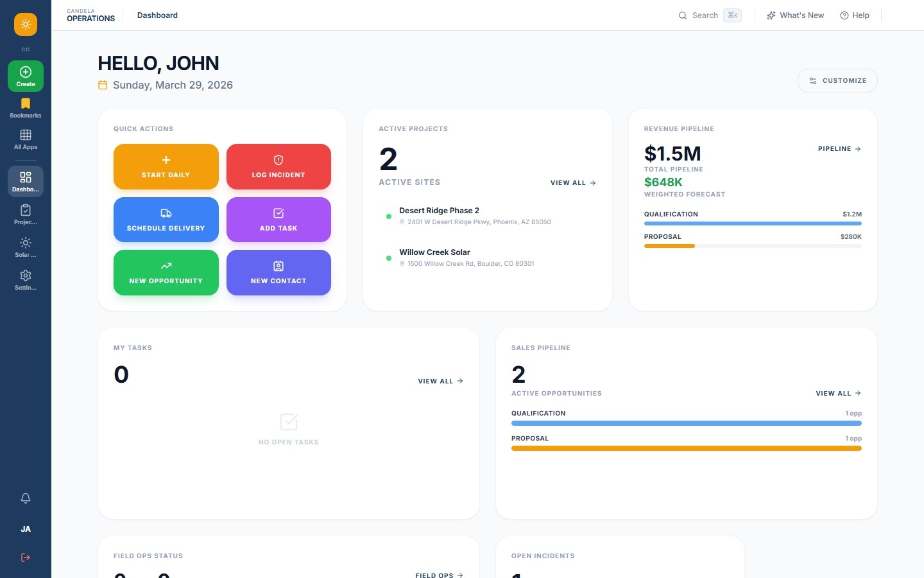Viewport: 924px width, 578px height.
Task: Open notifications bell
Action: 26,498
